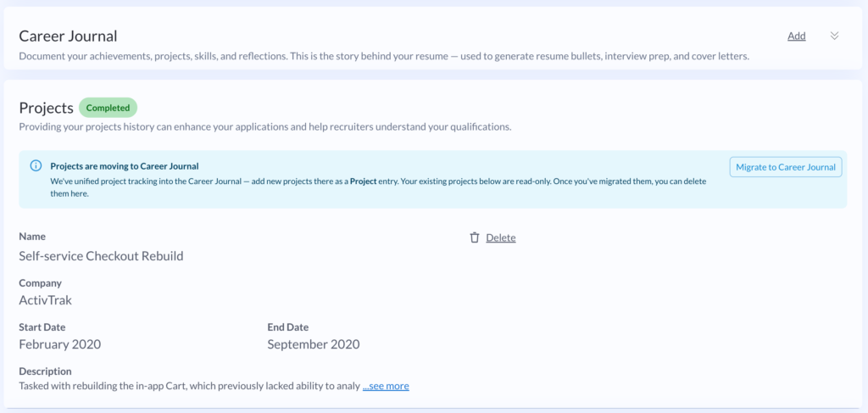Select the Projects heading

[x=46, y=108]
